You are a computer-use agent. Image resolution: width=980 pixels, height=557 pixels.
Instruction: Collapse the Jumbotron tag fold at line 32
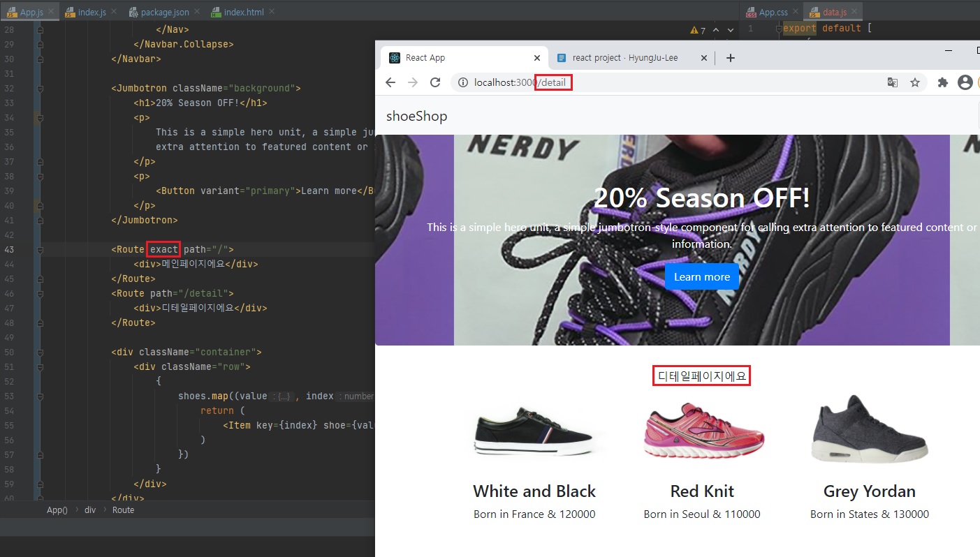pos(40,89)
